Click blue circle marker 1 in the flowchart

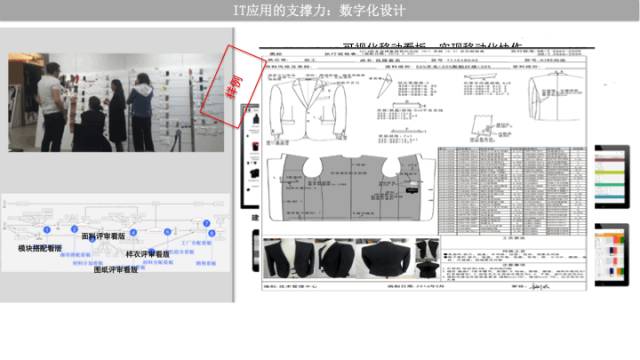(x=47, y=230)
